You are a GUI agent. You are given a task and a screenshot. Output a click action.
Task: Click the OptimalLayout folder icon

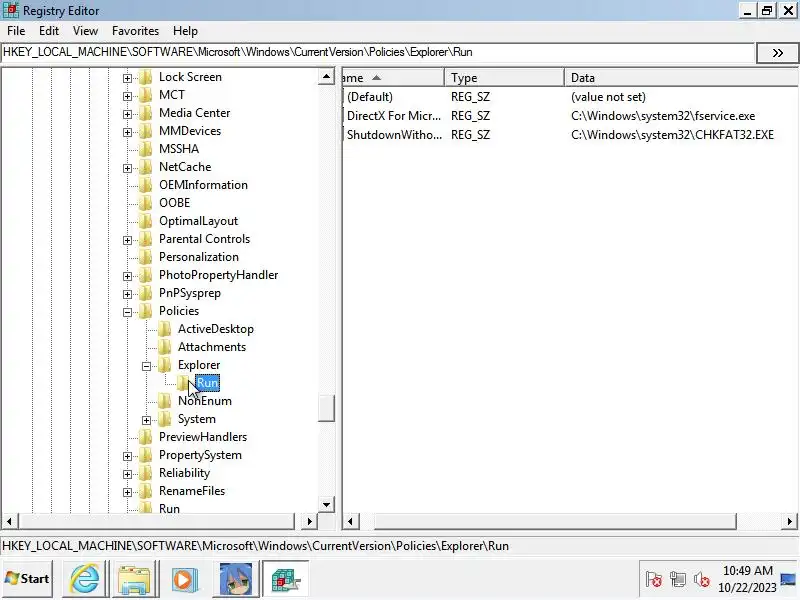(146, 221)
